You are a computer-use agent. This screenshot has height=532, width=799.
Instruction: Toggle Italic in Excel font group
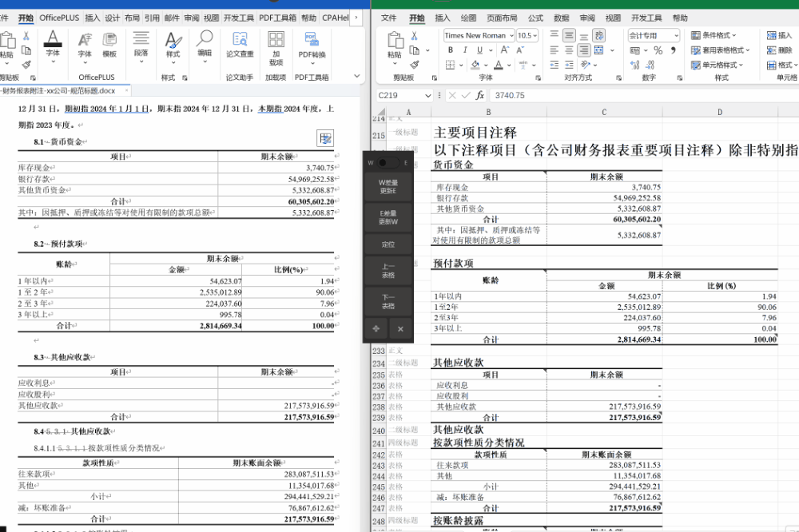point(465,50)
